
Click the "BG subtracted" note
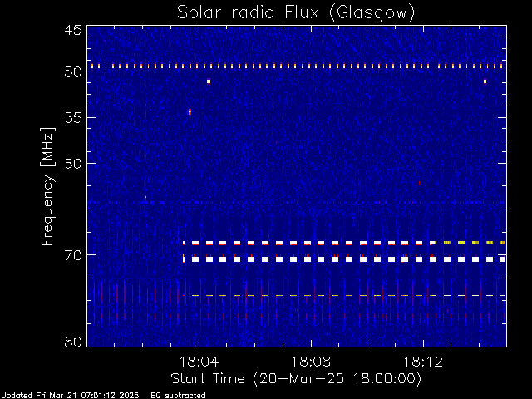pos(178,396)
